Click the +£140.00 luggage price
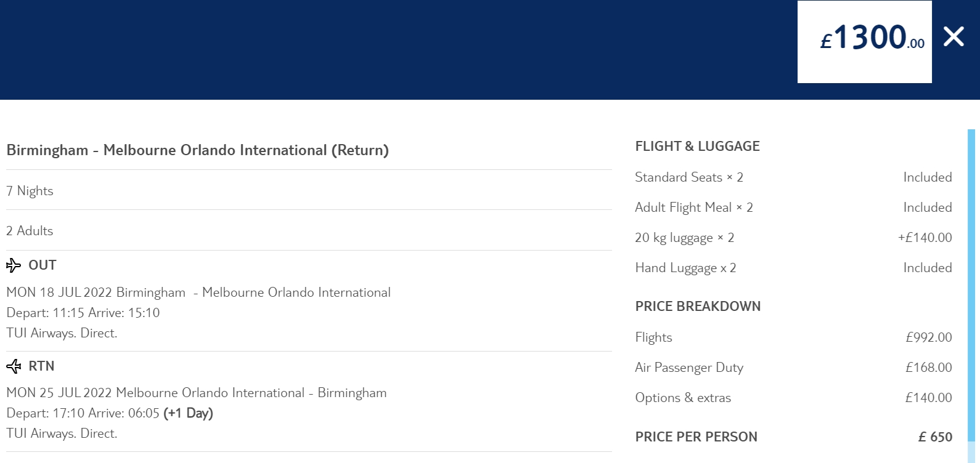Image resolution: width=980 pixels, height=463 pixels. coord(925,238)
